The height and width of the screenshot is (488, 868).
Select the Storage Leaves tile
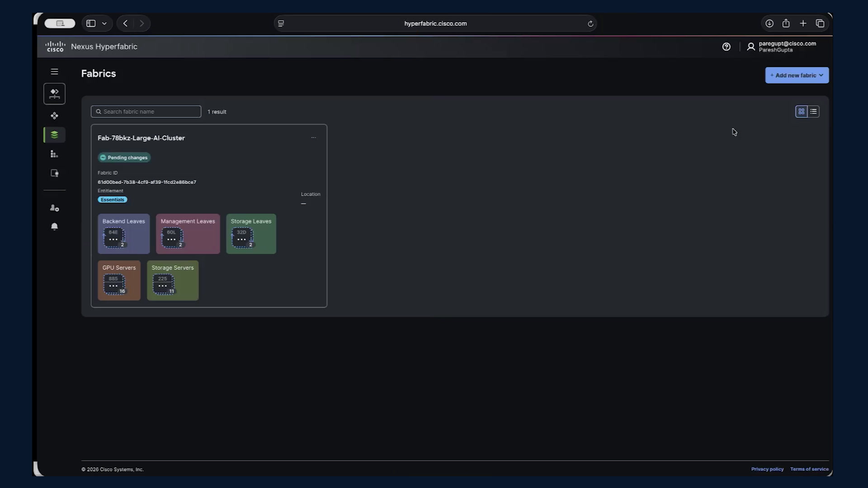click(251, 234)
